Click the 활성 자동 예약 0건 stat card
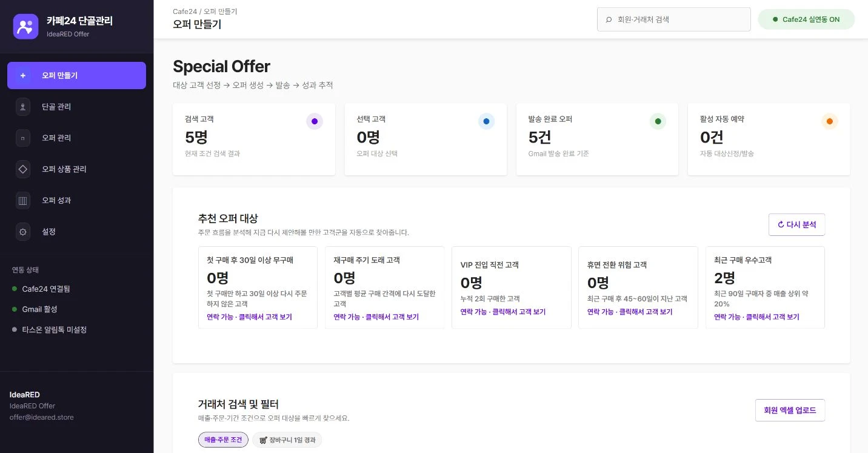The image size is (868, 453). (x=769, y=139)
